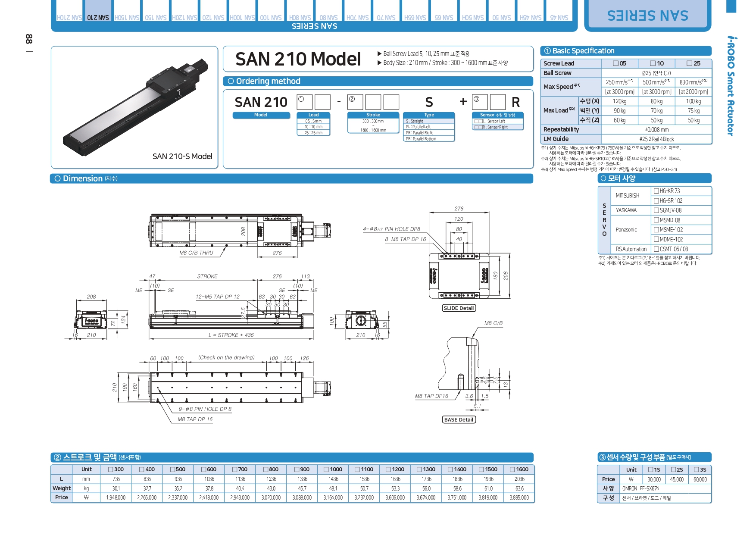The image size is (756, 535).
Task: Tick the Screw Lead 05 checkbox
Action: click(x=615, y=63)
